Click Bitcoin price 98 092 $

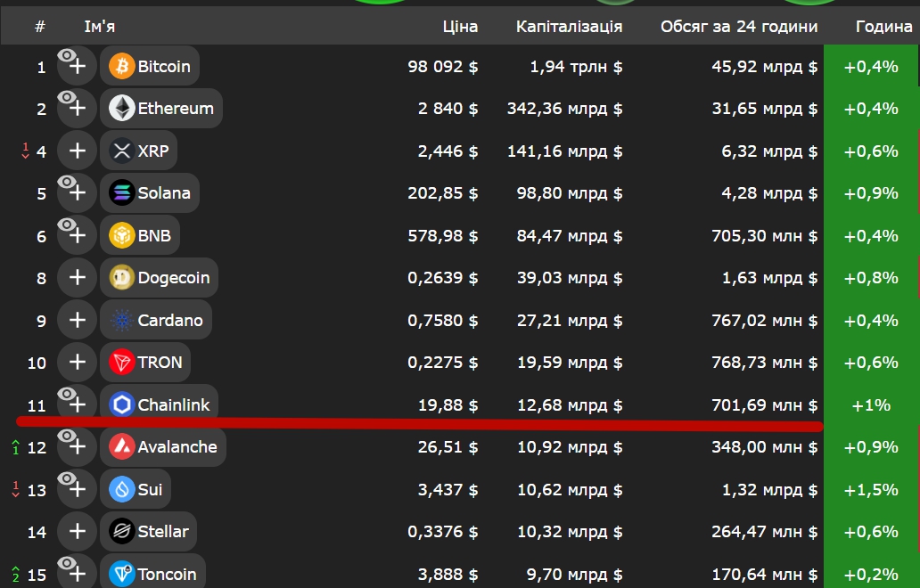[443, 66]
